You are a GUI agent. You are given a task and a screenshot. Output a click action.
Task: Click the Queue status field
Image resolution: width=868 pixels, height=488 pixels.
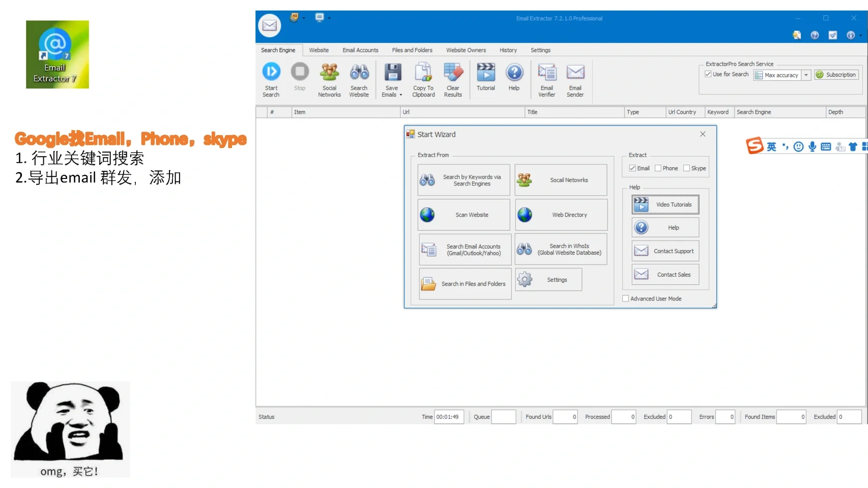tap(504, 417)
